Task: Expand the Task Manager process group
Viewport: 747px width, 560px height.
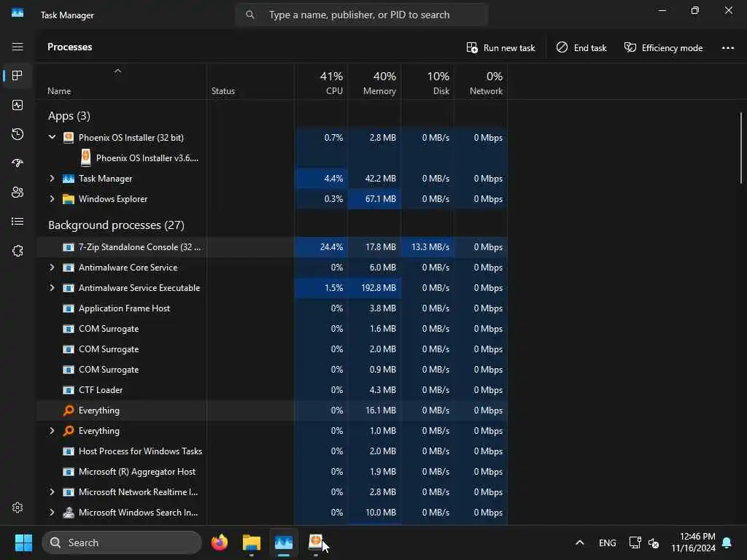Action: [52, 179]
